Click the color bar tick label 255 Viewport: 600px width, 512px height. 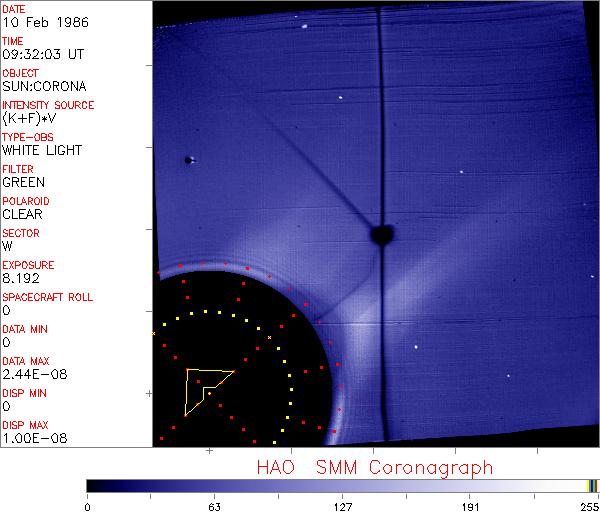click(590, 507)
